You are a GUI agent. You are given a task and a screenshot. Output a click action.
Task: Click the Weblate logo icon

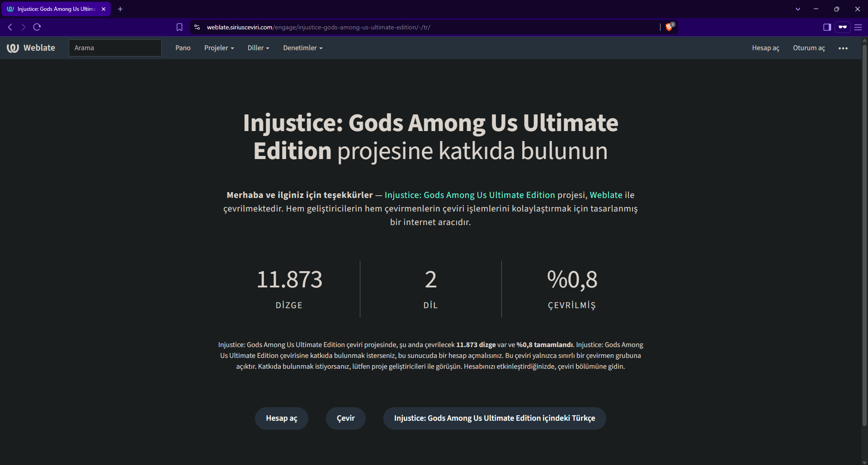13,48
